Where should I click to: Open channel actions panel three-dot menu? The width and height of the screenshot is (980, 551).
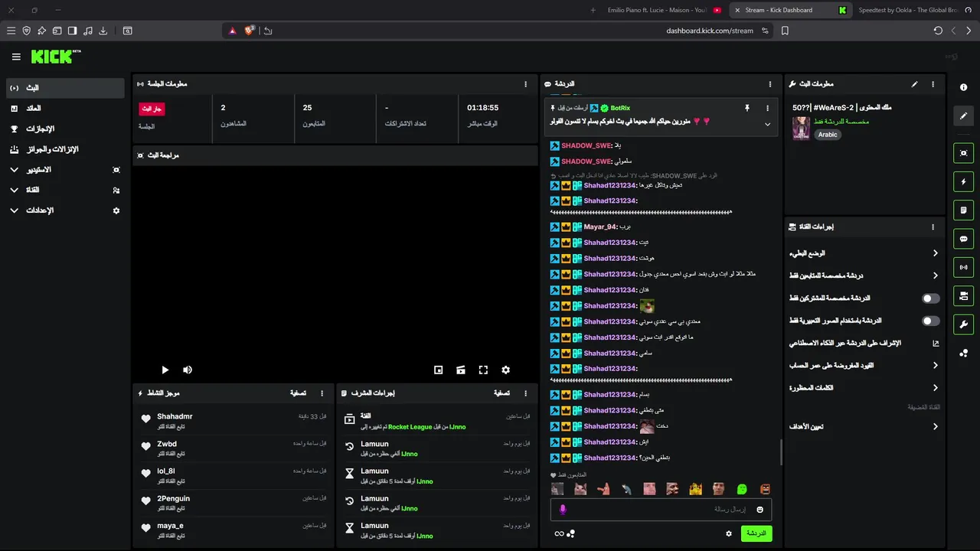[933, 227]
